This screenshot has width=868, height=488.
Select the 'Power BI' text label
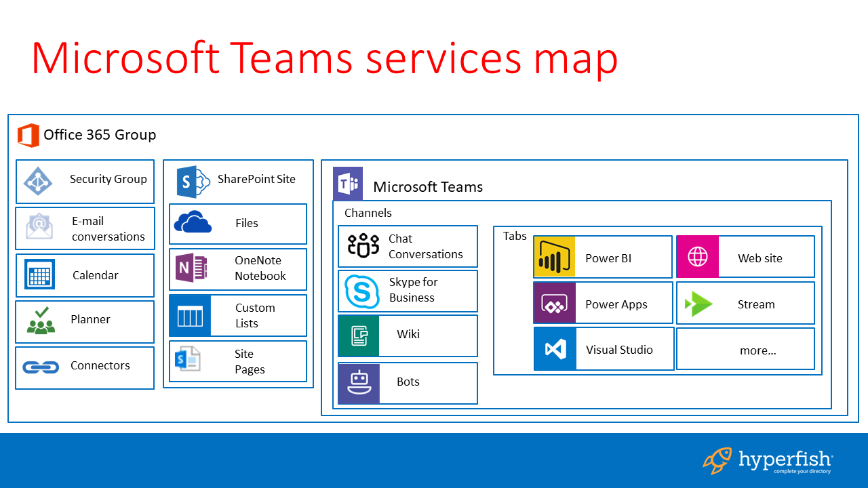(x=608, y=258)
